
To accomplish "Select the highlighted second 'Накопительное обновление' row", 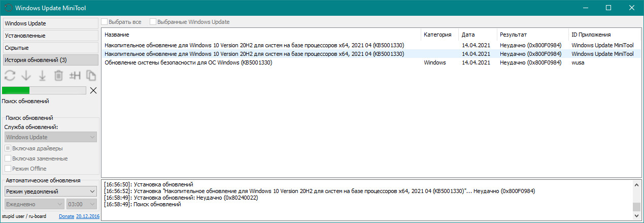I will 371,54.
